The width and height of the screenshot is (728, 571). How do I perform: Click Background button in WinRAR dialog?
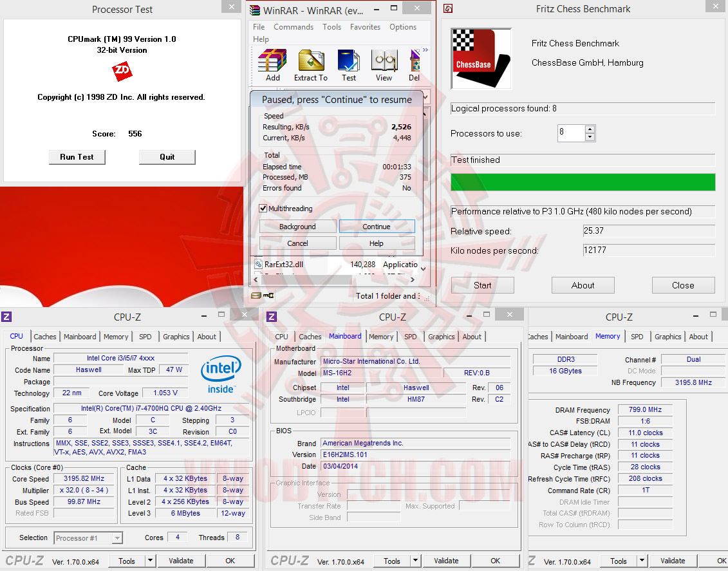297,227
